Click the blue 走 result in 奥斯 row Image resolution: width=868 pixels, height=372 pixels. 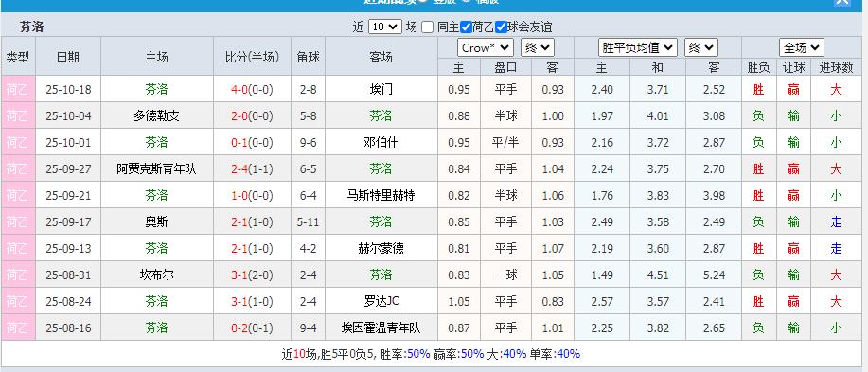point(836,222)
